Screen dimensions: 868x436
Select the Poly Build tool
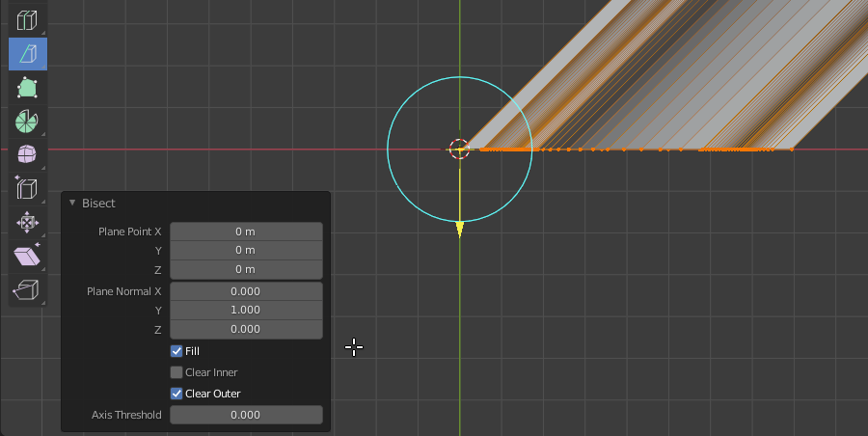[27, 88]
